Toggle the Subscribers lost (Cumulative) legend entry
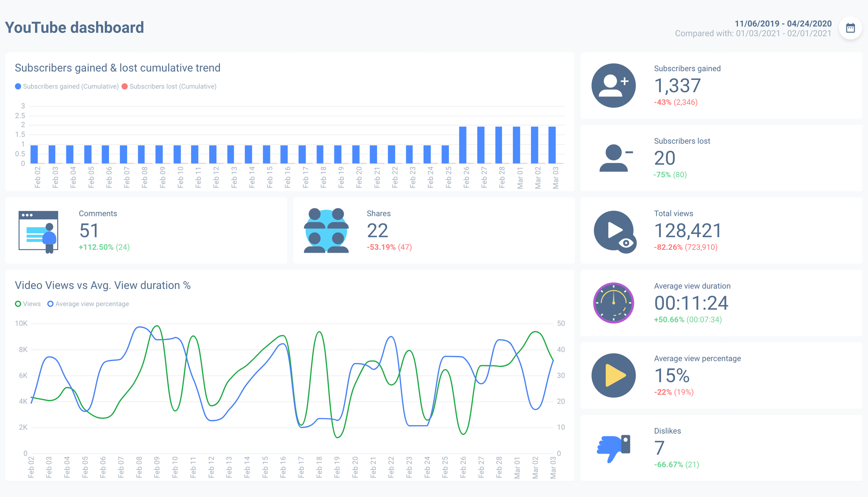 point(170,86)
